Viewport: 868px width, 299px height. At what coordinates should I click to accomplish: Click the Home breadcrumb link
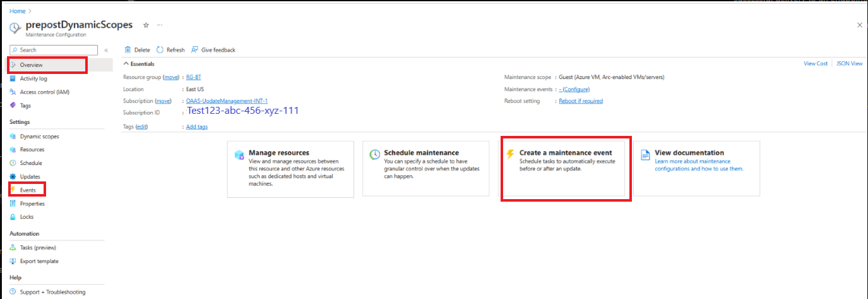pyautogui.click(x=17, y=11)
